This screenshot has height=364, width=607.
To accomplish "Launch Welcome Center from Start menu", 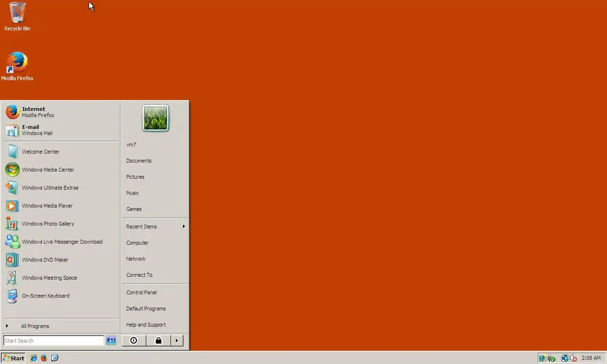I will tap(61, 152).
